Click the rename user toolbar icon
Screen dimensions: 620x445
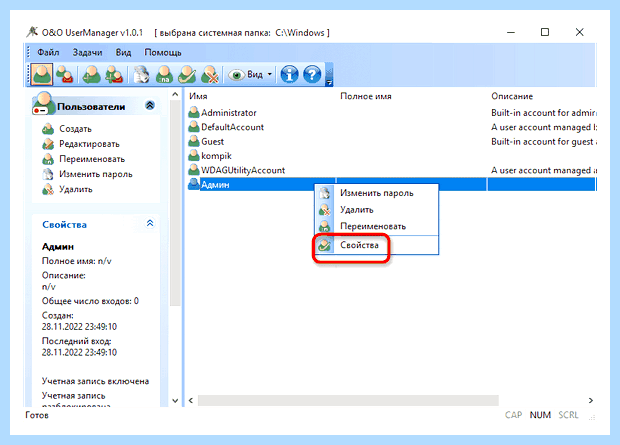click(x=164, y=74)
